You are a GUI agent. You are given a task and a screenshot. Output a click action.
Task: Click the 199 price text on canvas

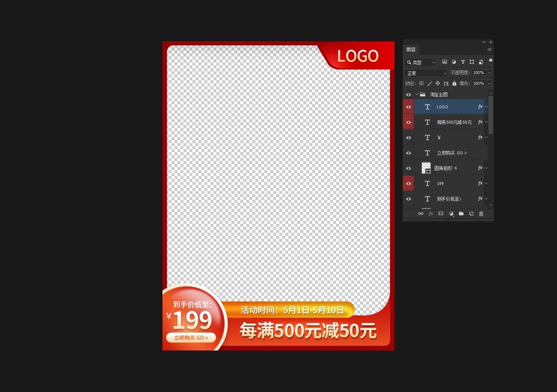click(192, 320)
